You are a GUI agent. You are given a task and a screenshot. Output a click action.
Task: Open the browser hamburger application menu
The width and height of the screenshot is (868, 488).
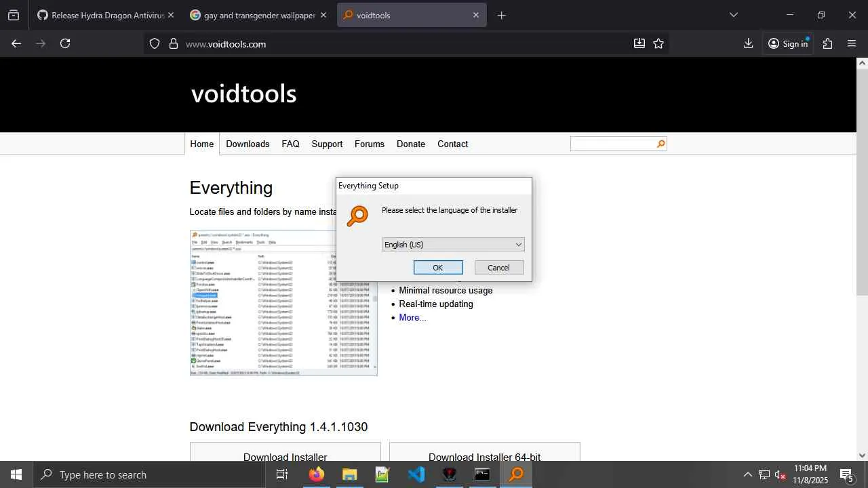click(852, 43)
